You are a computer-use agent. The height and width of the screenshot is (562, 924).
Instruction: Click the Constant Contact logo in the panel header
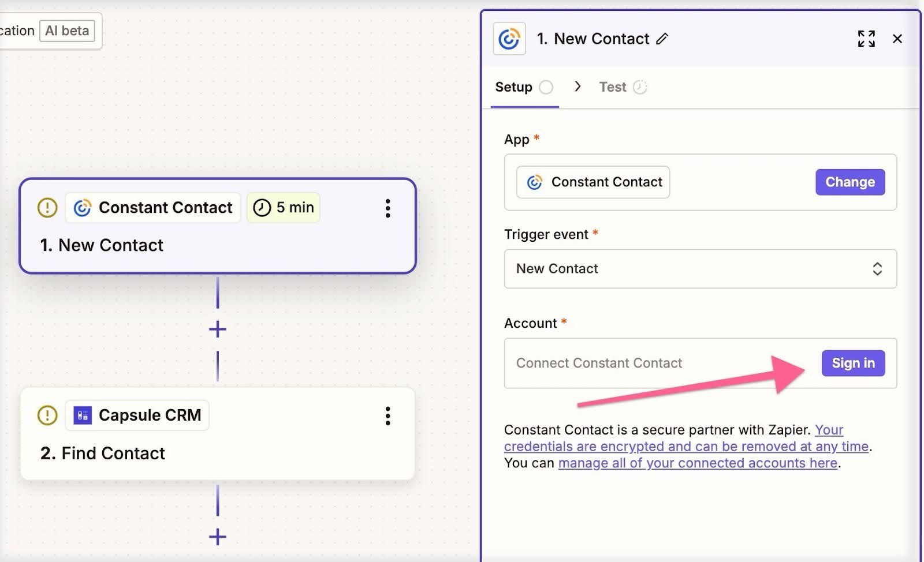tap(509, 39)
